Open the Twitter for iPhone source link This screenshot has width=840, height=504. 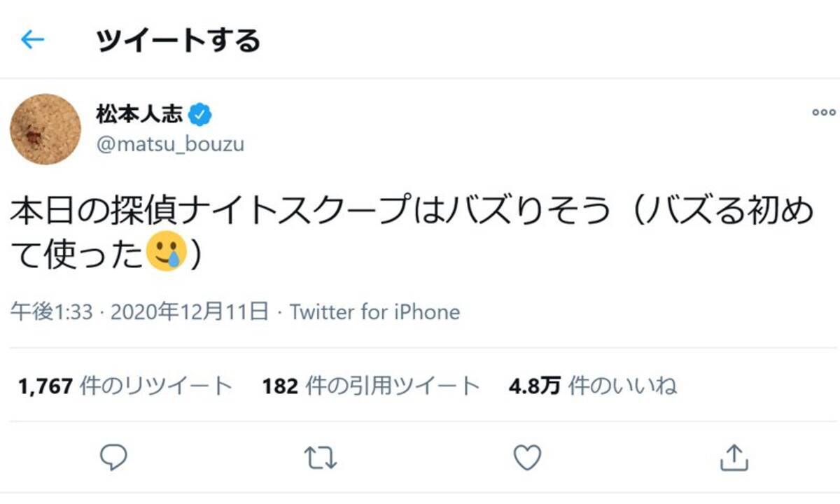click(x=374, y=311)
